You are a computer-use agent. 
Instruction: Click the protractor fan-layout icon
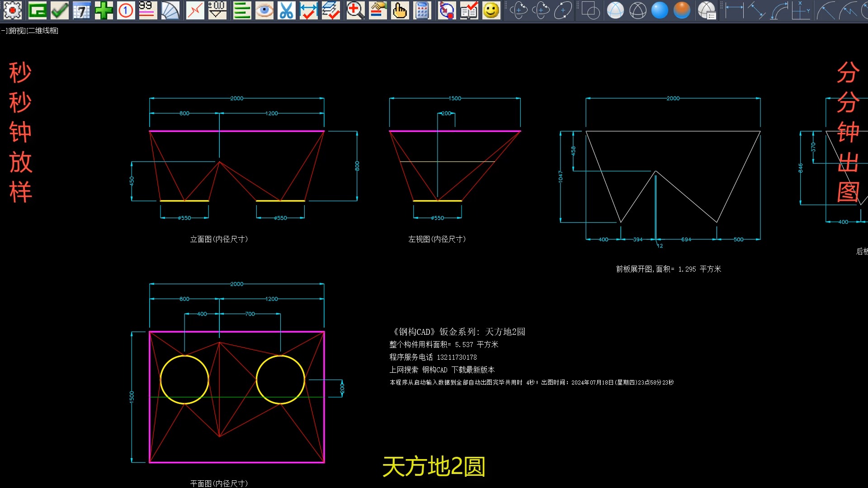click(x=171, y=10)
